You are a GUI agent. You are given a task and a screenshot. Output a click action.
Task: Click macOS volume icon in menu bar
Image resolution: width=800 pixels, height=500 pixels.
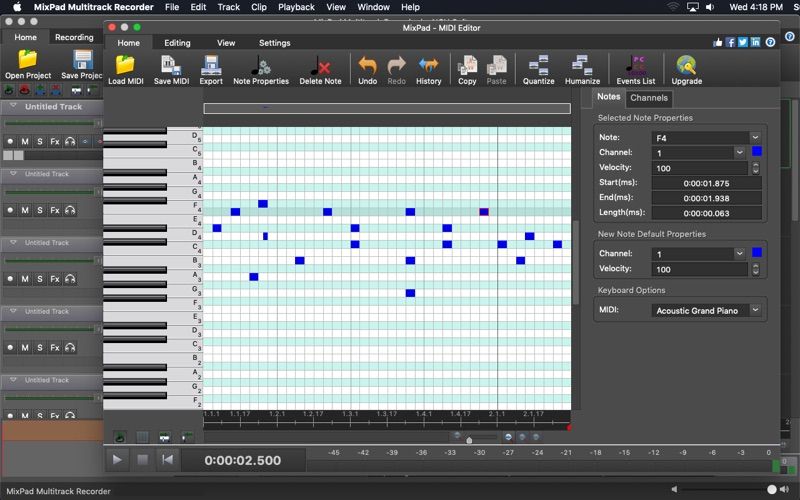[710, 7]
